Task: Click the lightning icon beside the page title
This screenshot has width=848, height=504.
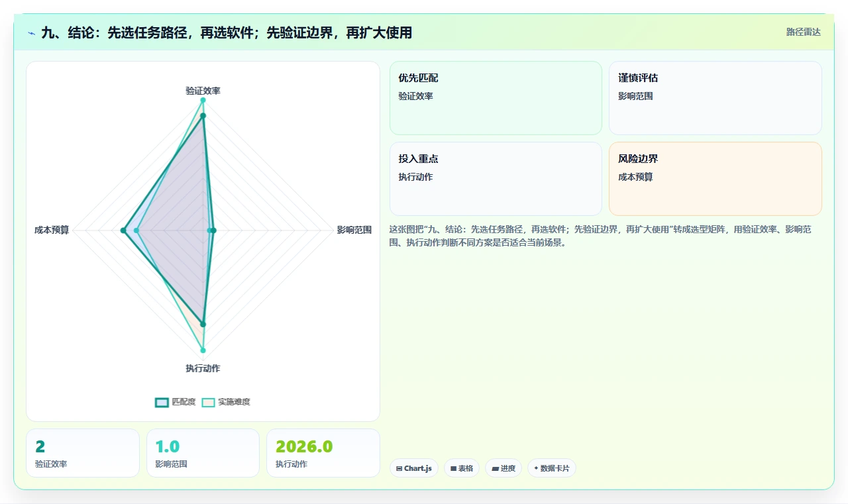Action: [x=32, y=32]
